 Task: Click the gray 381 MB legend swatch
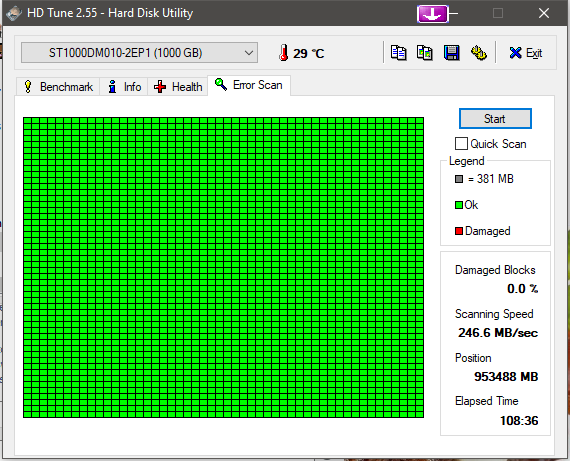click(459, 179)
